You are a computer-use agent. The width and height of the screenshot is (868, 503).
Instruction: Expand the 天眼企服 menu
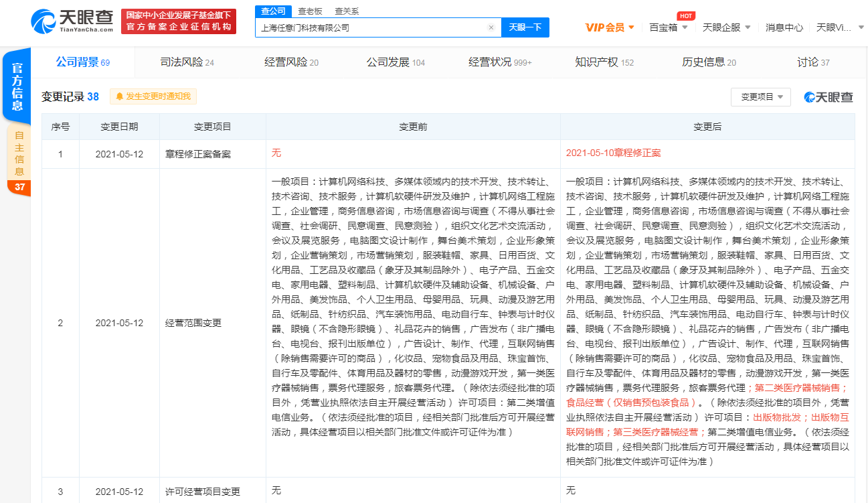pyautogui.click(x=726, y=27)
